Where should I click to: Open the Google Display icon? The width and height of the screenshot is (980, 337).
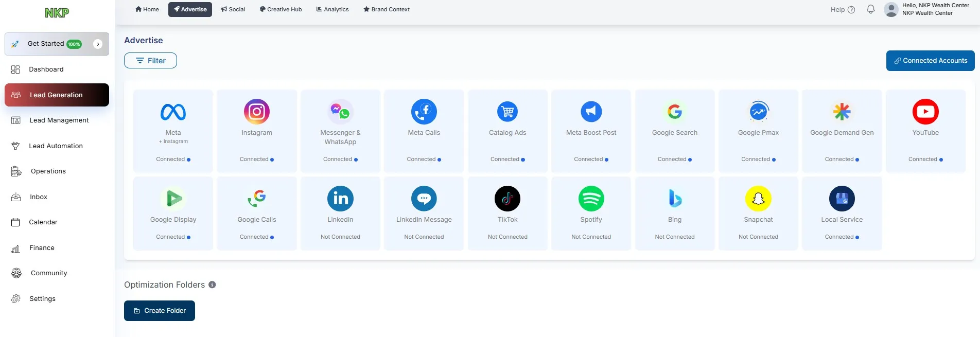(x=173, y=199)
